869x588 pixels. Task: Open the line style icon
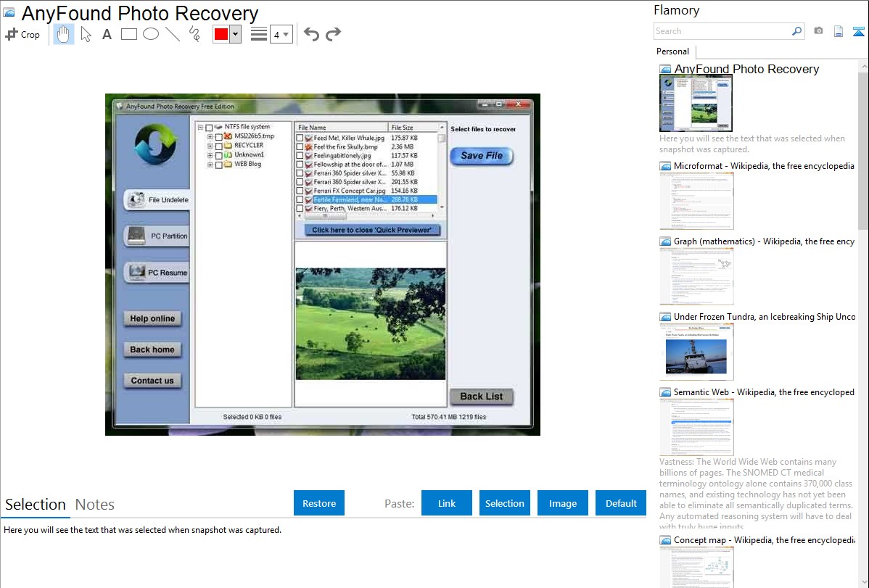coord(258,34)
